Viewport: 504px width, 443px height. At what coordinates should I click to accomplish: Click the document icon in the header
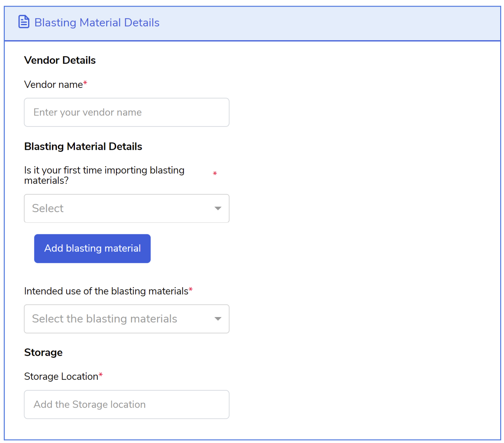(24, 22)
